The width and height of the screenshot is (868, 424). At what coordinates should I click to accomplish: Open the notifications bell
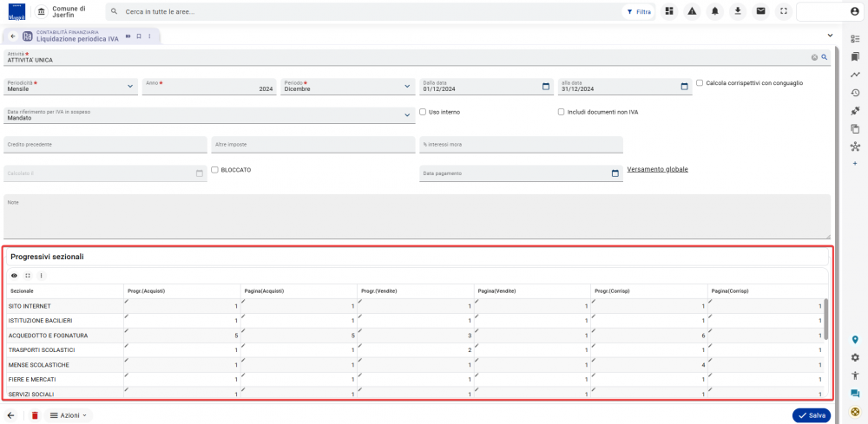[714, 11]
